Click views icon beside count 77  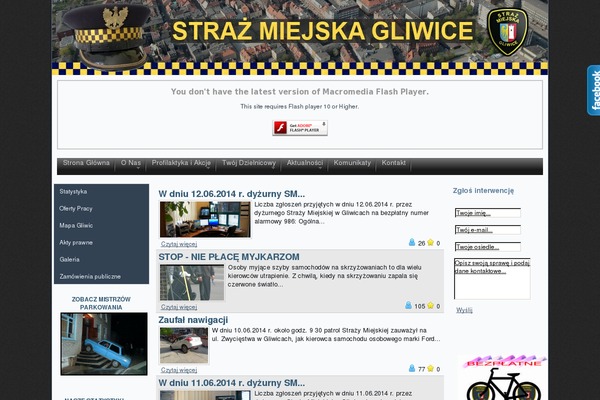(412, 368)
